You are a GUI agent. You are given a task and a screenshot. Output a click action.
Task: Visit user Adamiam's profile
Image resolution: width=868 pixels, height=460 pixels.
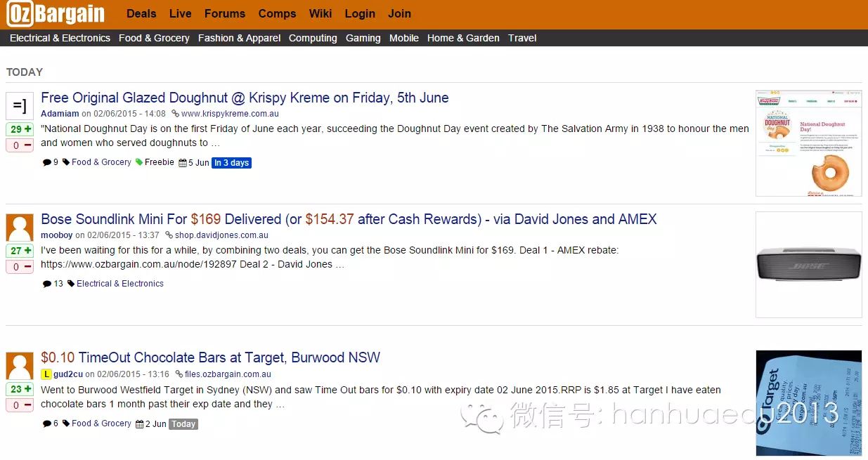click(60, 114)
